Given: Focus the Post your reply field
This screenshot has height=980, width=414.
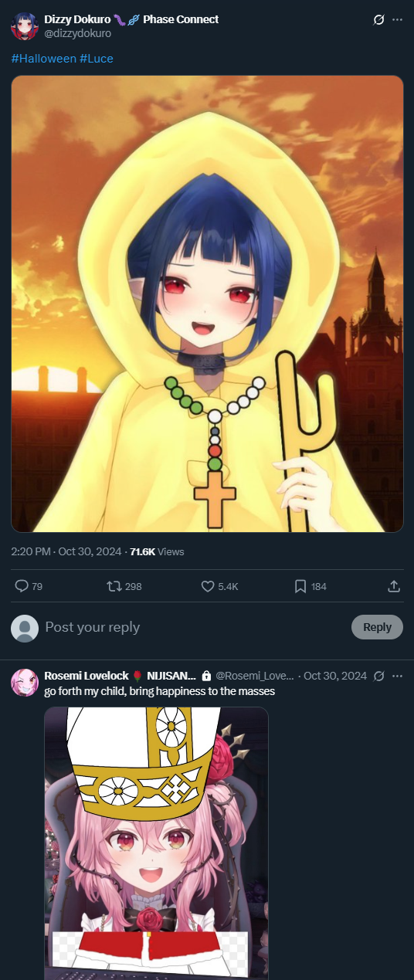Looking at the screenshot, I should click(x=193, y=627).
